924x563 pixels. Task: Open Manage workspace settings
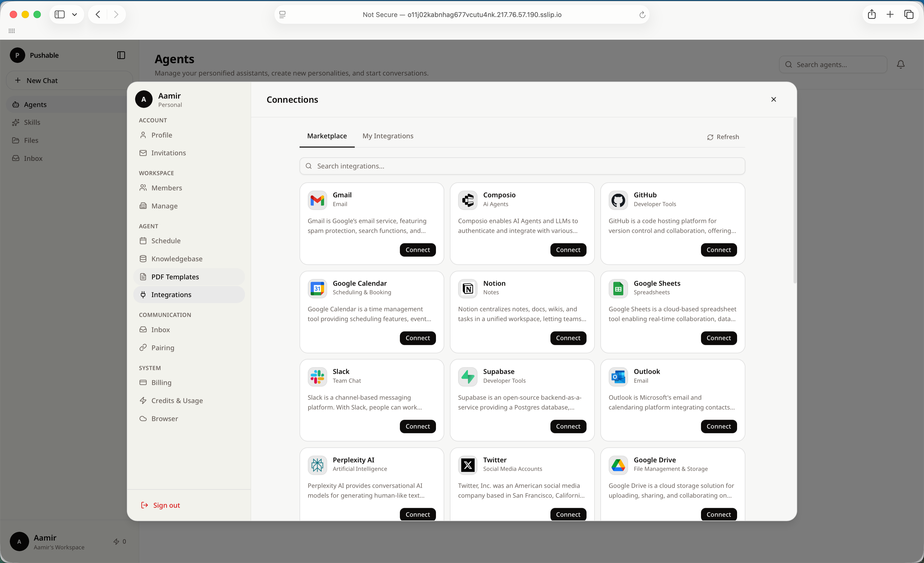(189, 206)
